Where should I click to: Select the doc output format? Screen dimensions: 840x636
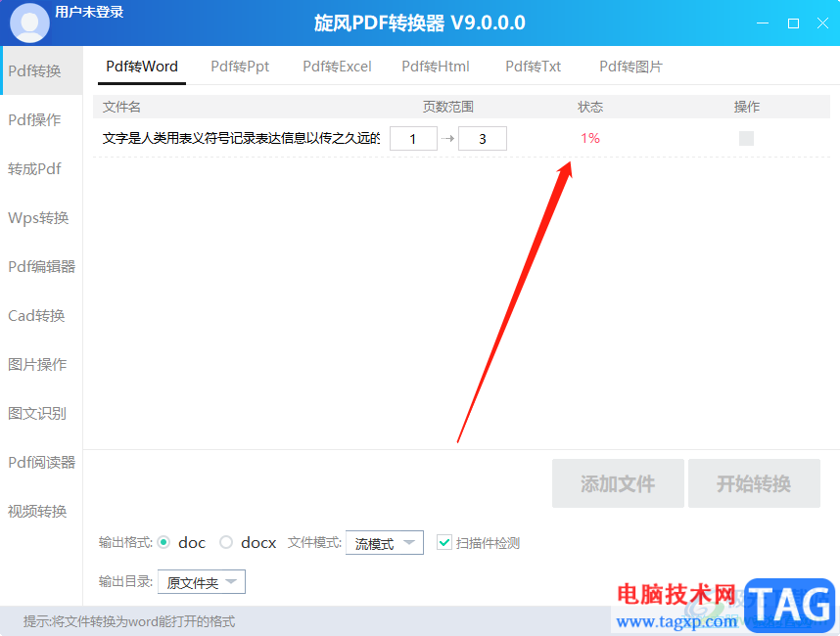point(164,542)
